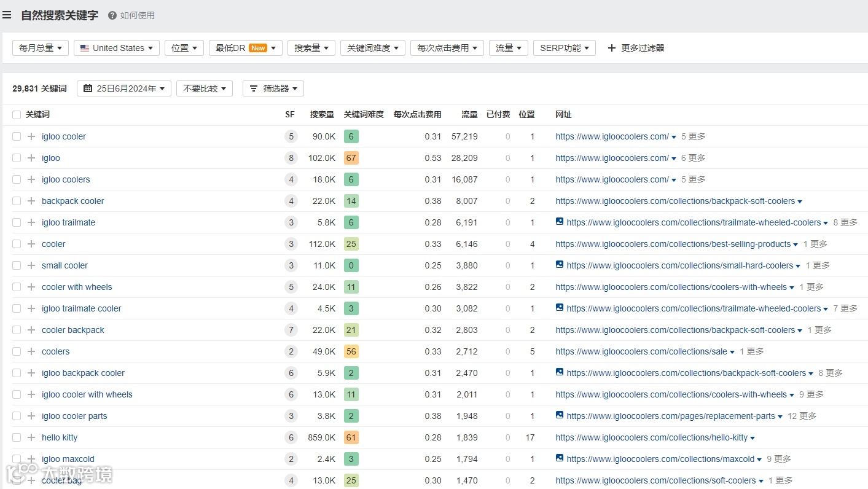The image size is (868, 489).
Task: Open the 最低DR filter dropdown
Action: pyautogui.click(x=246, y=48)
